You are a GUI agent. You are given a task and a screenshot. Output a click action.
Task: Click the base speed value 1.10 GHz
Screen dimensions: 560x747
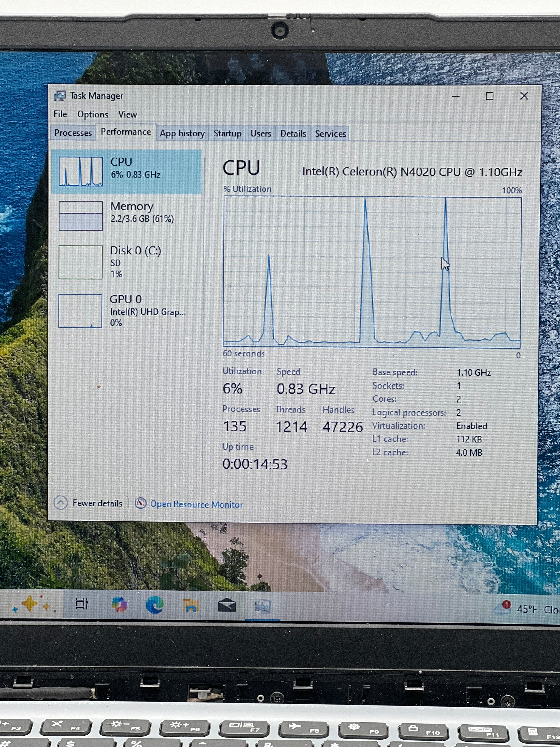[x=474, y=373]
